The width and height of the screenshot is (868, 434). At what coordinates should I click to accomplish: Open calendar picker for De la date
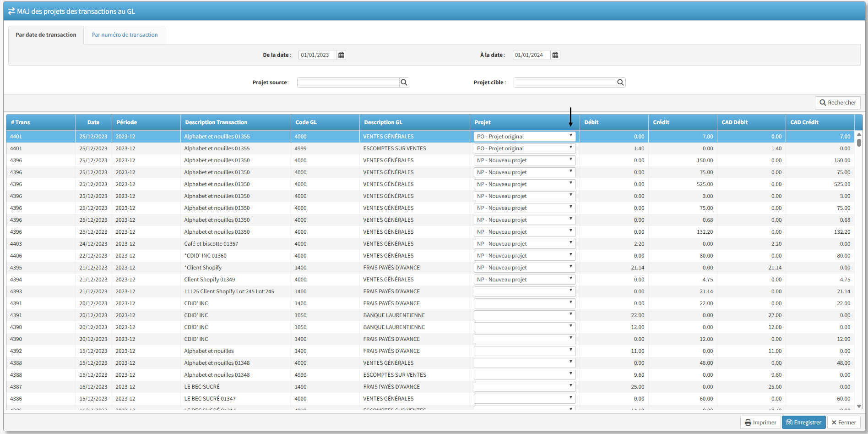click(x=341, y=55)
